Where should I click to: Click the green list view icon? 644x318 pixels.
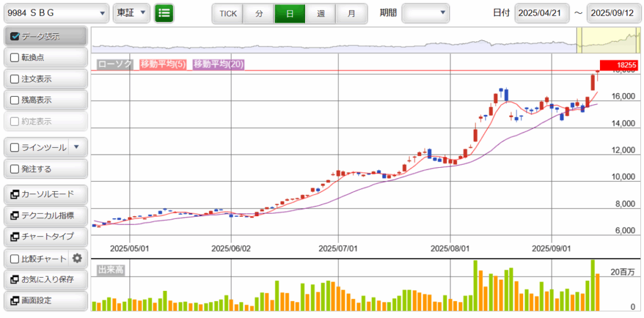164,13
